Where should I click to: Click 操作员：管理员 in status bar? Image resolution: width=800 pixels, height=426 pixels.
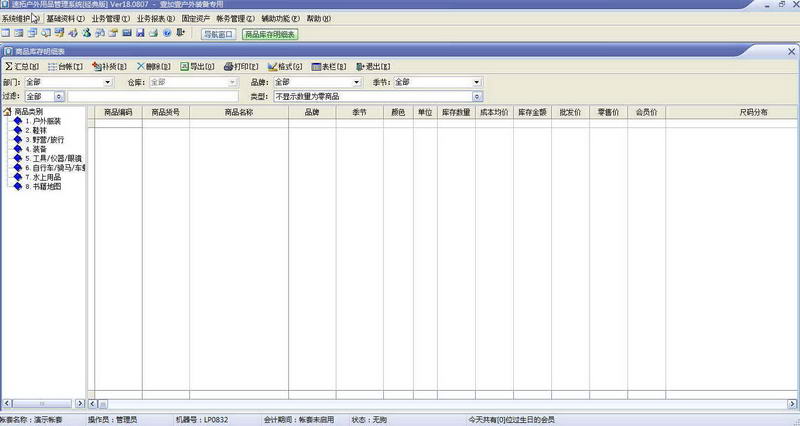[x=112, y=420]
